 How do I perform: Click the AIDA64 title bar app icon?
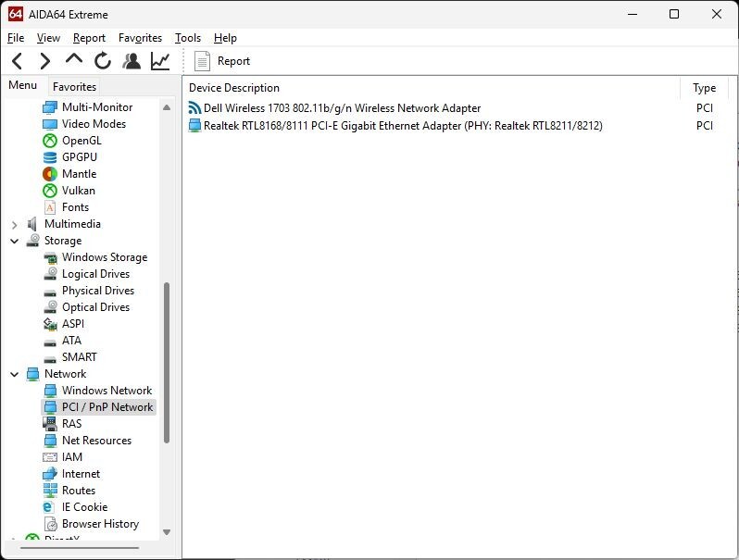tap(15, 14)
